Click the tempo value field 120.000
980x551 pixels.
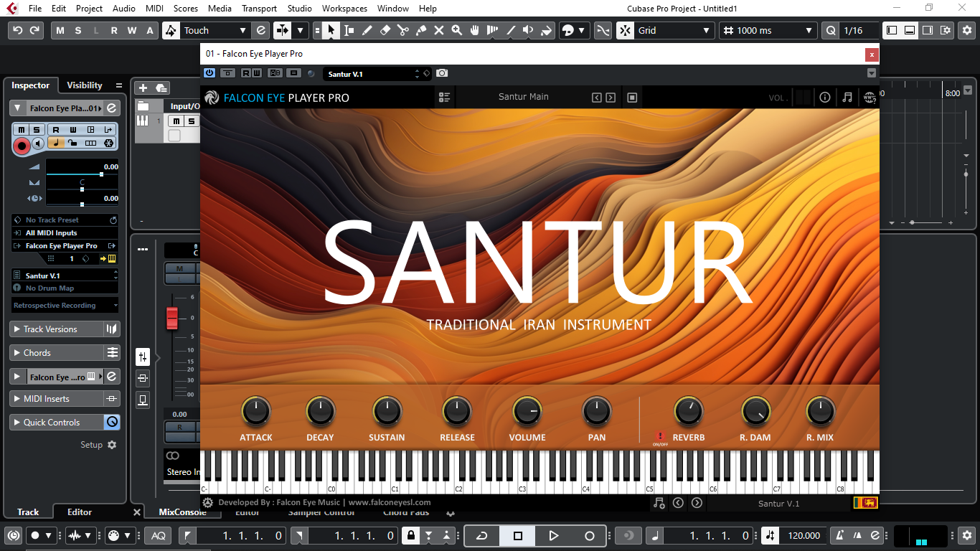coord(804,535)
